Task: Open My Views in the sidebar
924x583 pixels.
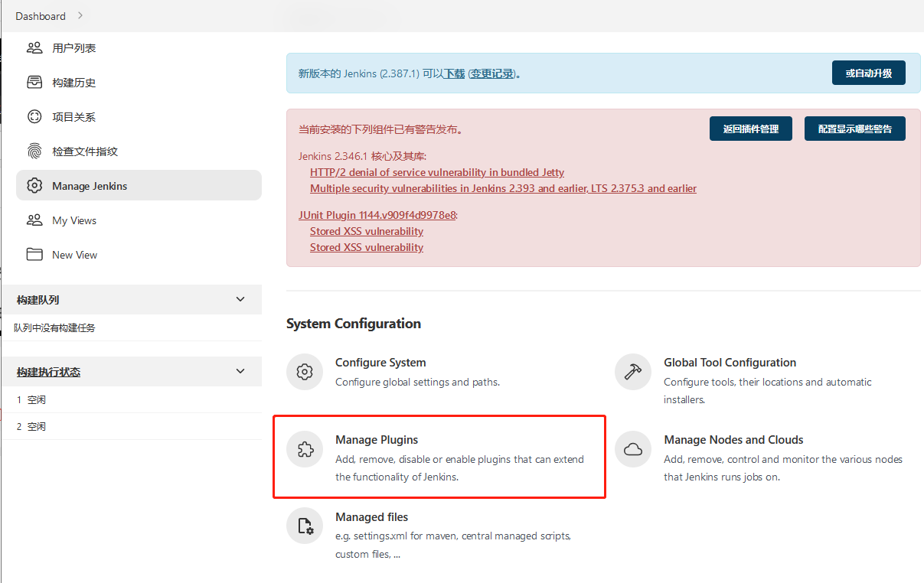Action: 139,220
